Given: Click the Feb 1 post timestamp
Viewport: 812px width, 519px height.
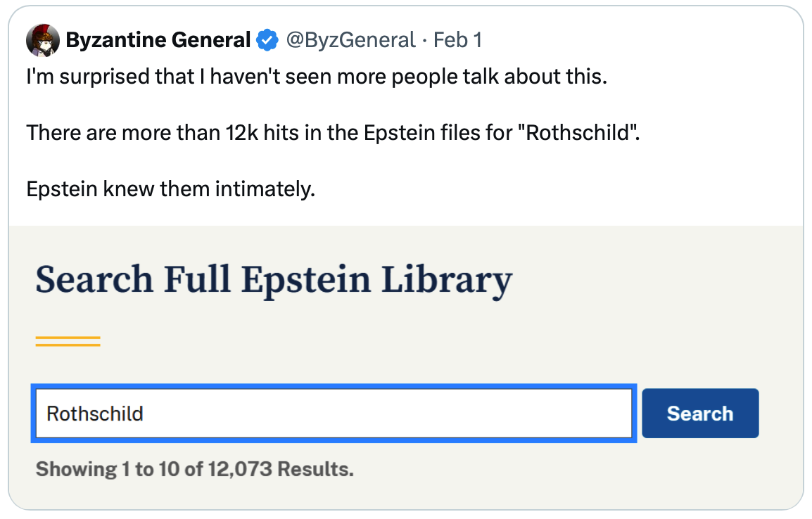Looking at the screenshot, I should tap(457, 40).
